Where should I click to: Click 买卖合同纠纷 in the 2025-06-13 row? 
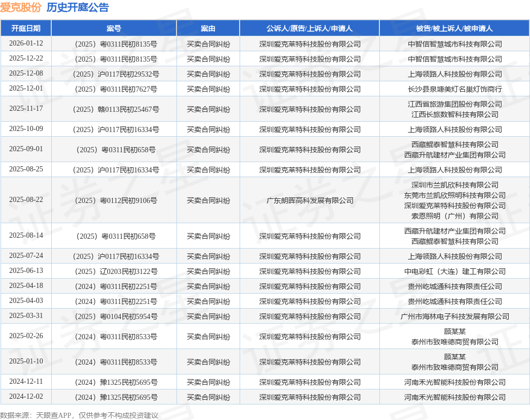click(x=209, y=271)
